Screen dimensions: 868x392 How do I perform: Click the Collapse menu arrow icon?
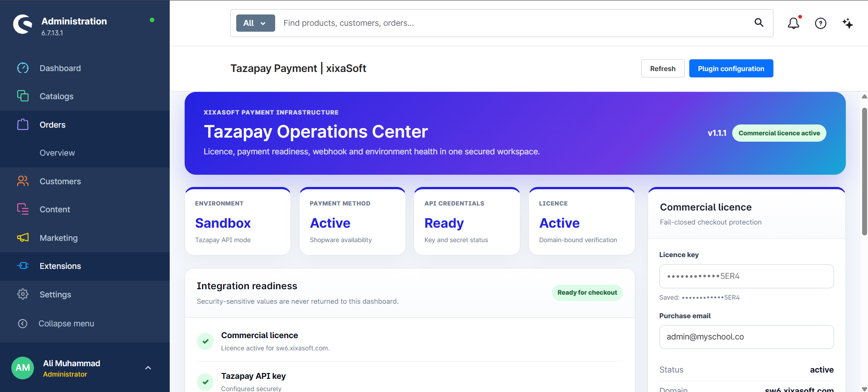coord(23,324)
